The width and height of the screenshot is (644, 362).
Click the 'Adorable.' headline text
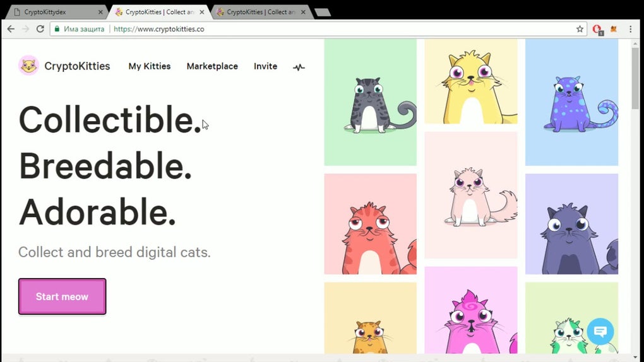(97, 212)
